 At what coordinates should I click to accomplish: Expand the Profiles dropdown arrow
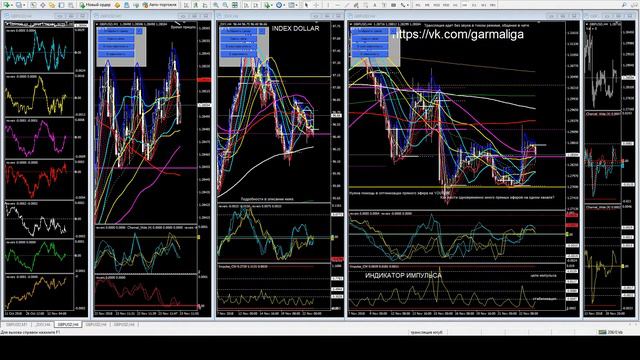[24, 4]
